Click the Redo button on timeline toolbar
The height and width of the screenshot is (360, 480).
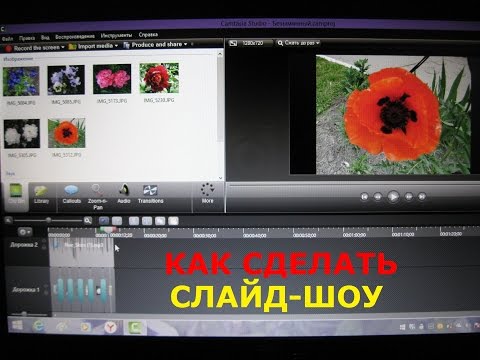coord(117,221)
